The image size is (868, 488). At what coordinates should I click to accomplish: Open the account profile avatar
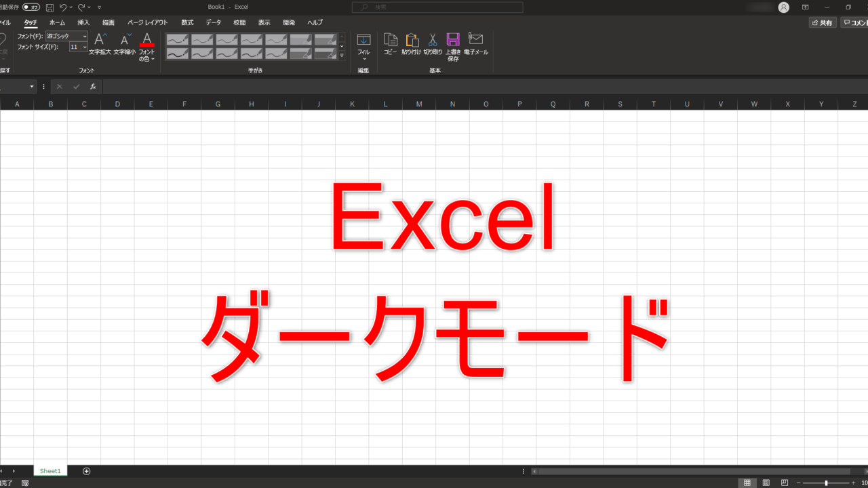[784, 7]
